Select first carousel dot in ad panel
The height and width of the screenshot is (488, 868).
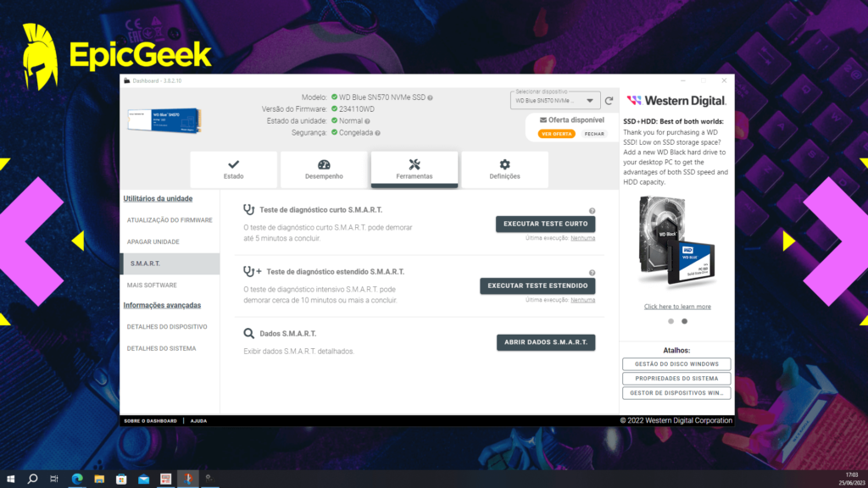click(x=671, y=321)
